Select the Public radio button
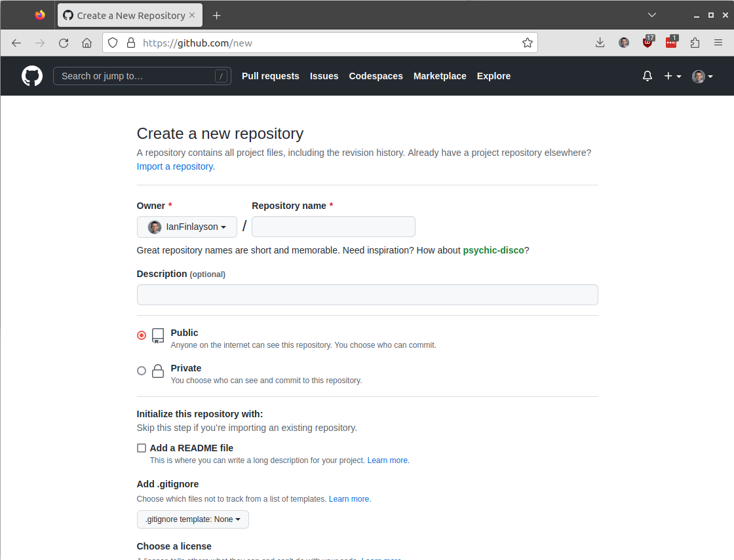Screen dimensions: 734x560 [142, 335]
